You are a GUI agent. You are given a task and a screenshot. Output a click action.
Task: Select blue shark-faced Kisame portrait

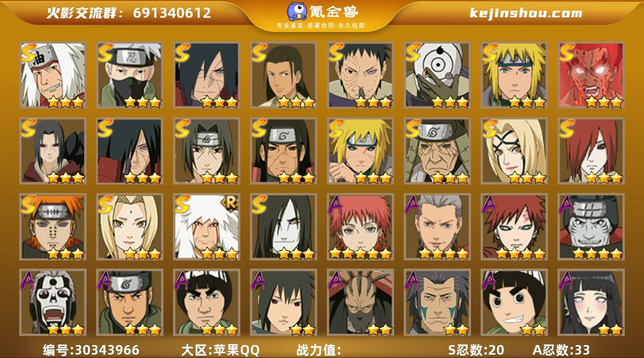[x=591, y=227]
